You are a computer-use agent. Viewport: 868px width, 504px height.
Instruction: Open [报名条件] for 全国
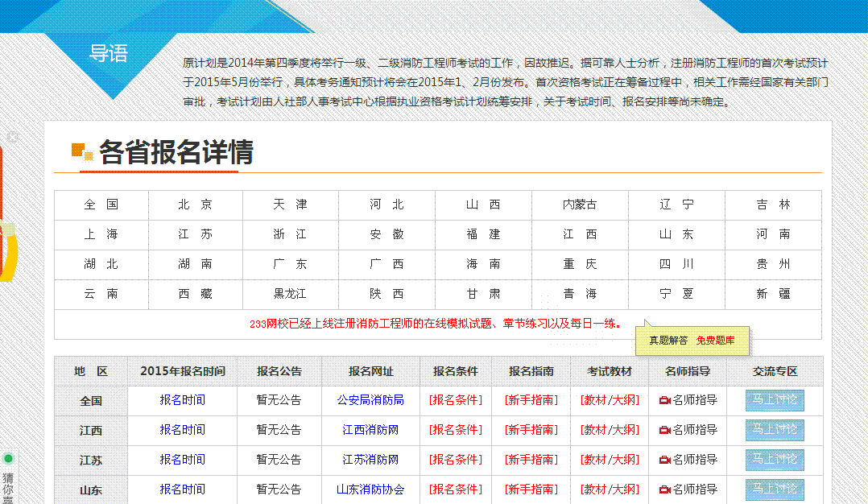[x=456, y=401]
